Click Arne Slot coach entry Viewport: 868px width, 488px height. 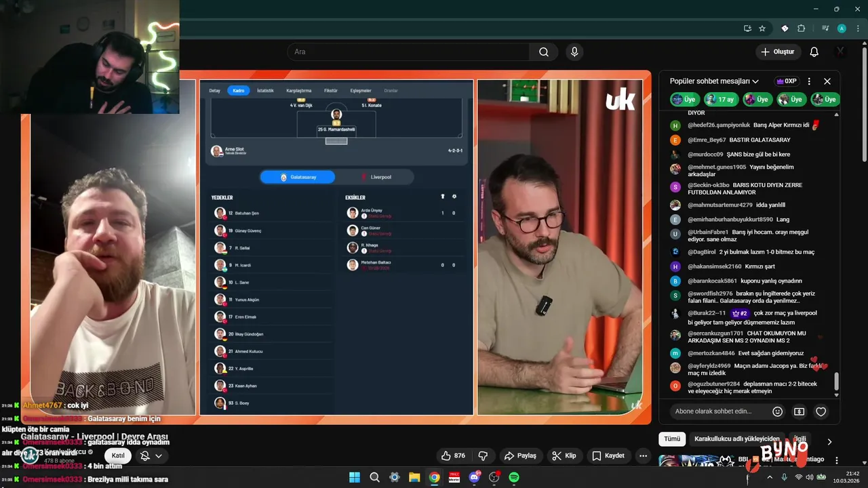(x=229, y=150)
